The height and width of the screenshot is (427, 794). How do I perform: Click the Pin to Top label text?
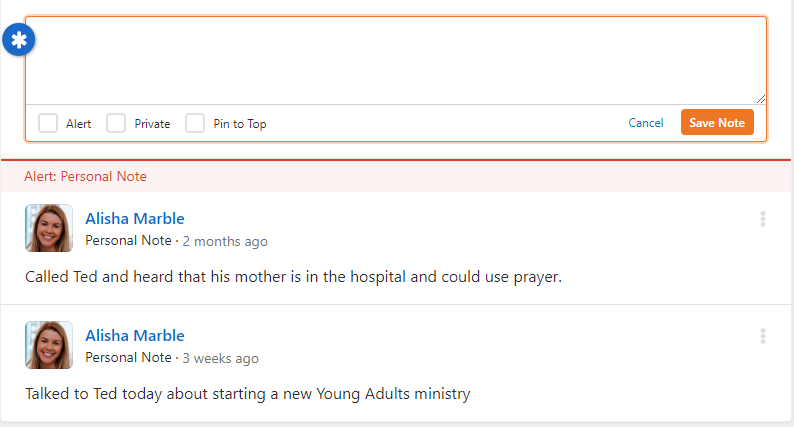(240, 124)
